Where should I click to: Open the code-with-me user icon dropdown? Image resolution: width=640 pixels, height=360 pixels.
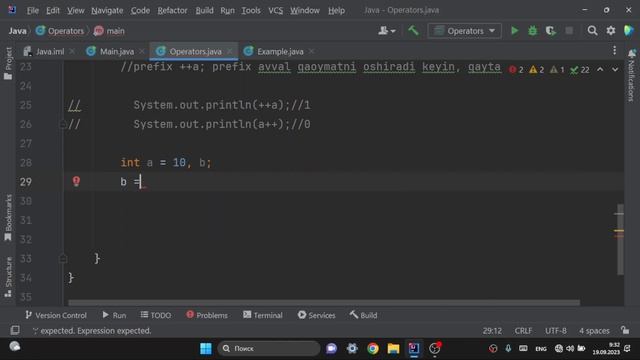tap(387, 31)
